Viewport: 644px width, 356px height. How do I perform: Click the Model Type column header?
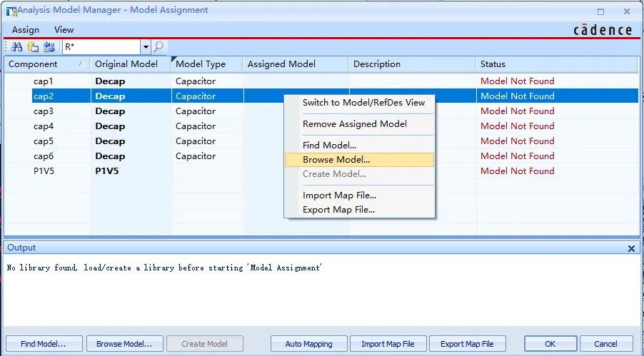[x=207, y=64]
